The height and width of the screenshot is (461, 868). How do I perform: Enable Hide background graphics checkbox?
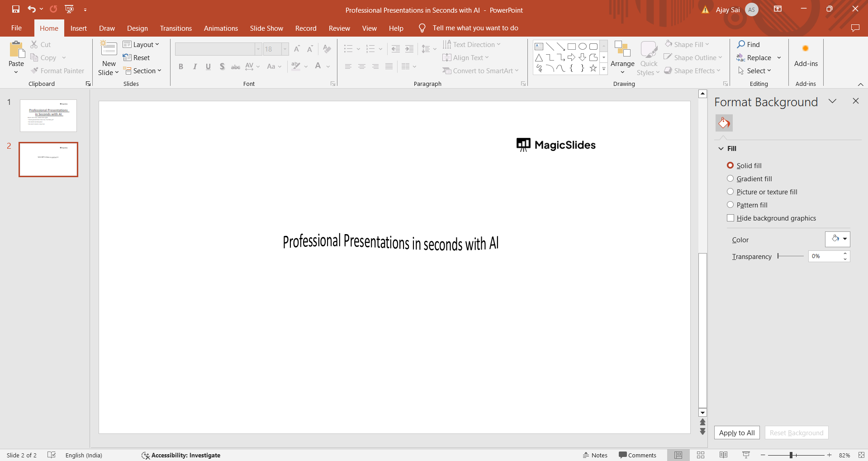730,218
